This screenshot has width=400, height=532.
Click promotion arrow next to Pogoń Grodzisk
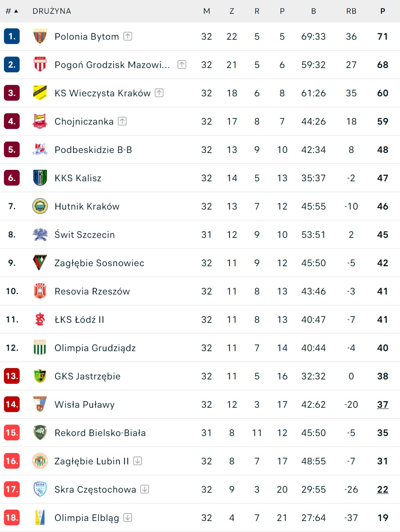point(182,64)
